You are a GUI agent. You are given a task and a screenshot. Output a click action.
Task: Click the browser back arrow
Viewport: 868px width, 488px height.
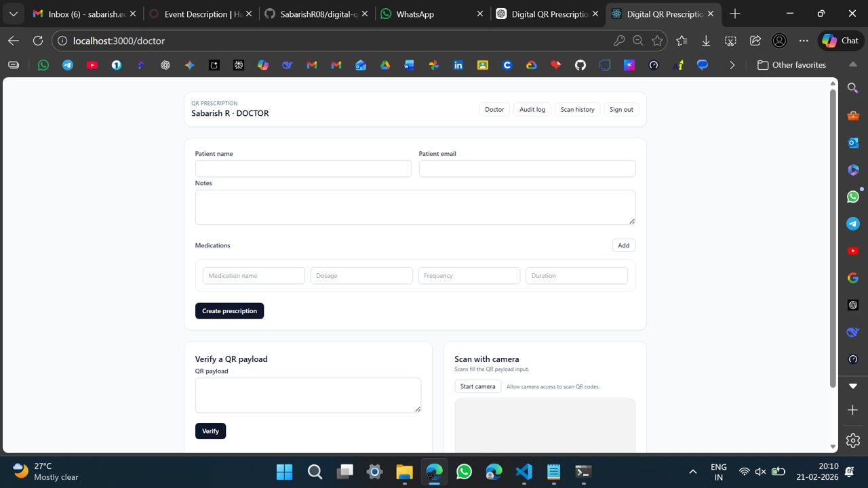[14, 41]
